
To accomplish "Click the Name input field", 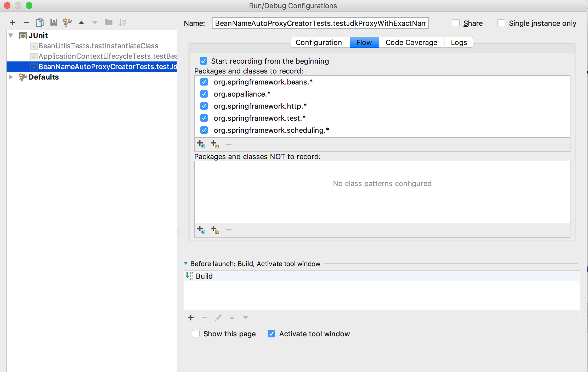I will [320, 23].
